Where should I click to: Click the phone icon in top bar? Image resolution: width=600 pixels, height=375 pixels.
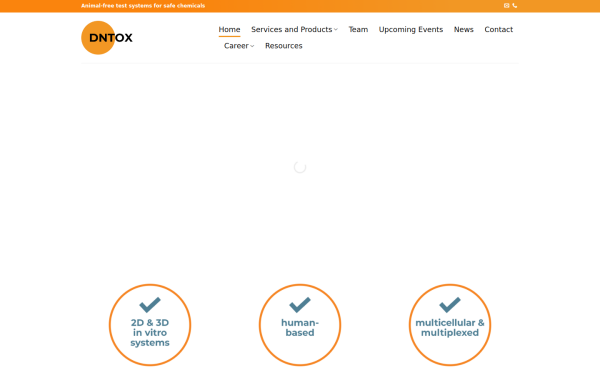tap(515, 6)
